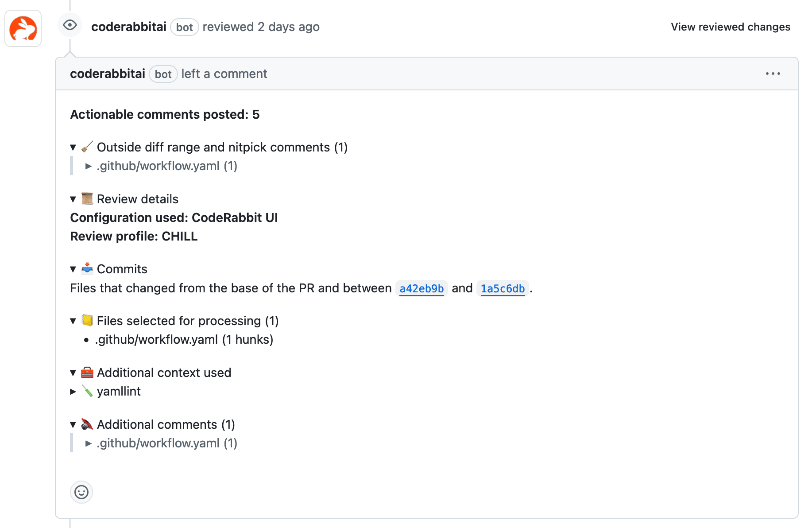Click the scroll icon next to Review details

(87, 199)
